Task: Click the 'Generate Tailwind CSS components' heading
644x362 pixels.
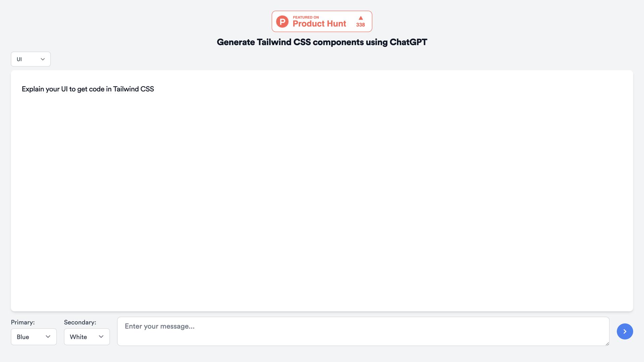Action: [x=302, y=42]
